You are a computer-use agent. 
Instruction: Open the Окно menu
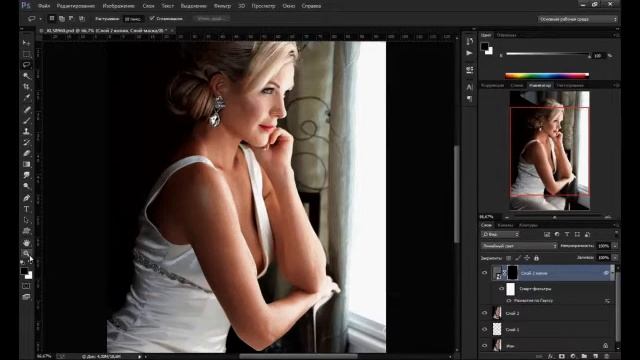coord(289,6)
